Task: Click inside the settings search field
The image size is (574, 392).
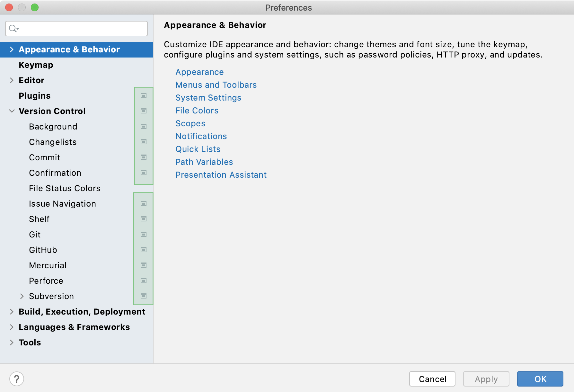Action: coord(77,29)
